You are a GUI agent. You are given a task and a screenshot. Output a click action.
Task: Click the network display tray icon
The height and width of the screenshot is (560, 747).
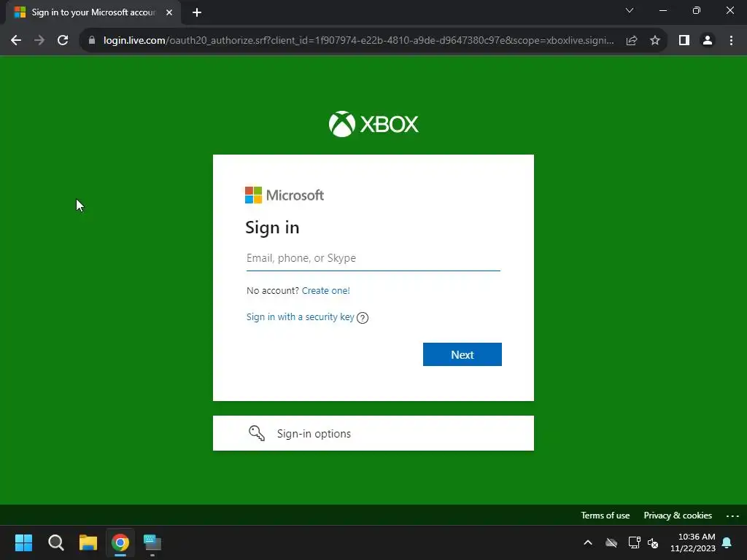(x=634, y=542)
